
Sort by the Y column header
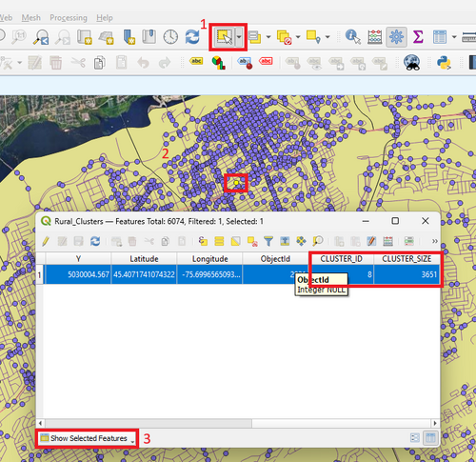pos(78,259)
